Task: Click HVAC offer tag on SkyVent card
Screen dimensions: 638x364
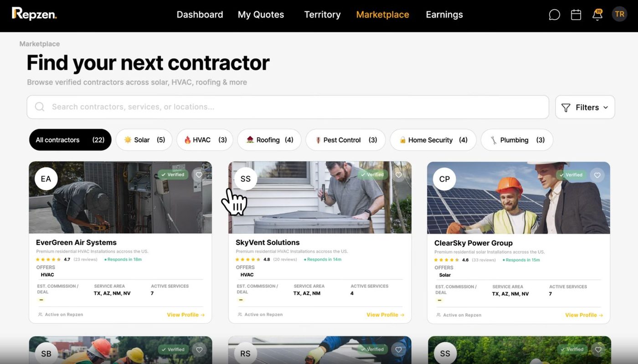Action: tap(247, 275)
